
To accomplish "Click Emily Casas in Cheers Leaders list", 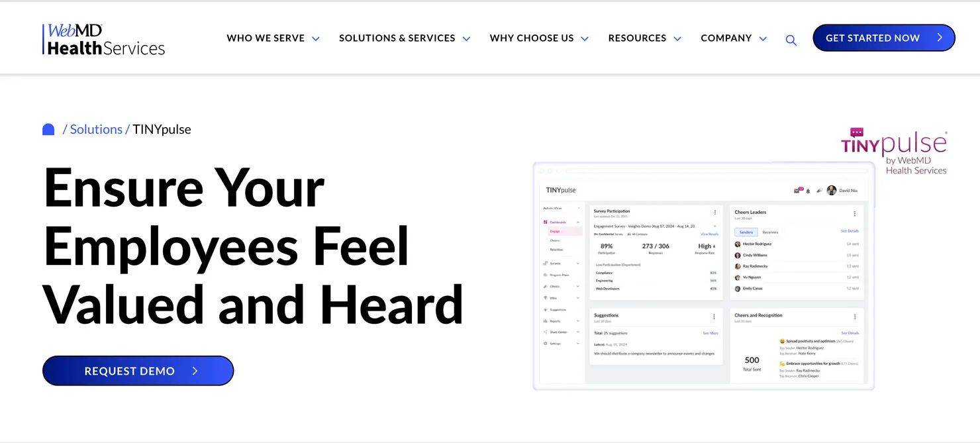I will 752,289.
